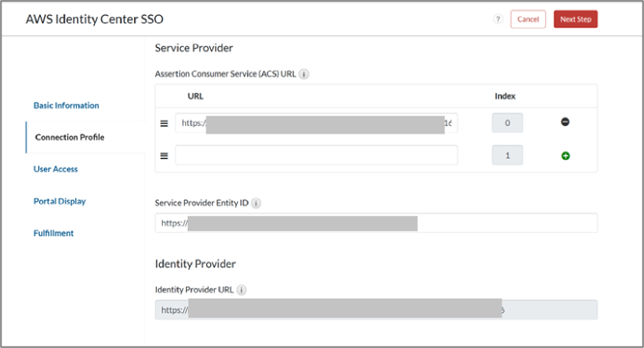Viewport: 644px width, 348px height.
Task: Open info tooltip for ACS URL
Action: click(304, 74)
